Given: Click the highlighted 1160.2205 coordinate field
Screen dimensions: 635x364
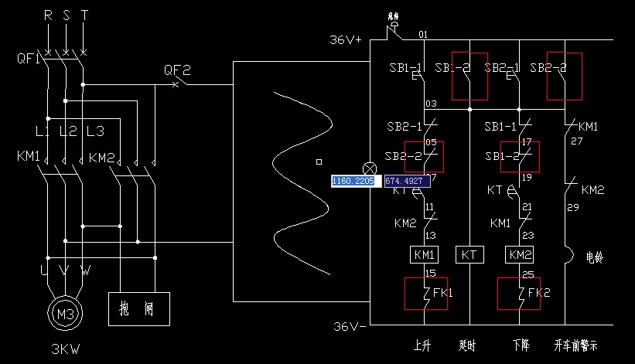Looking at the screenshot, I should (x=353, y=181).
